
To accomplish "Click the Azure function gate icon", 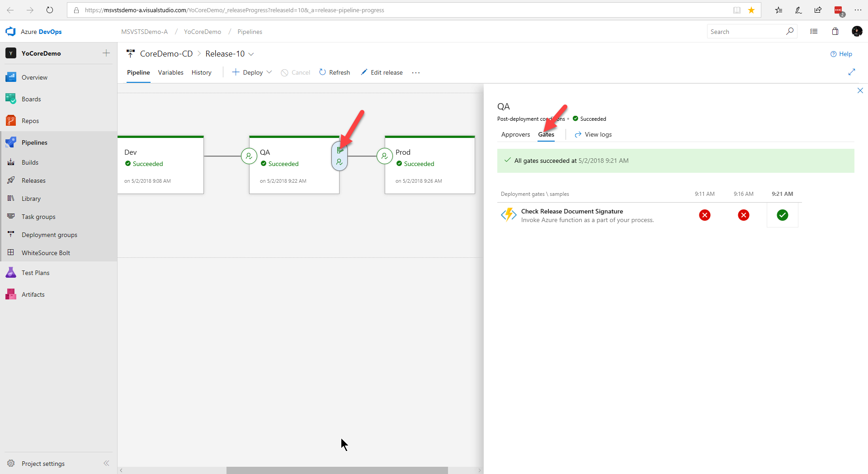I will click(x=509, y=214).
